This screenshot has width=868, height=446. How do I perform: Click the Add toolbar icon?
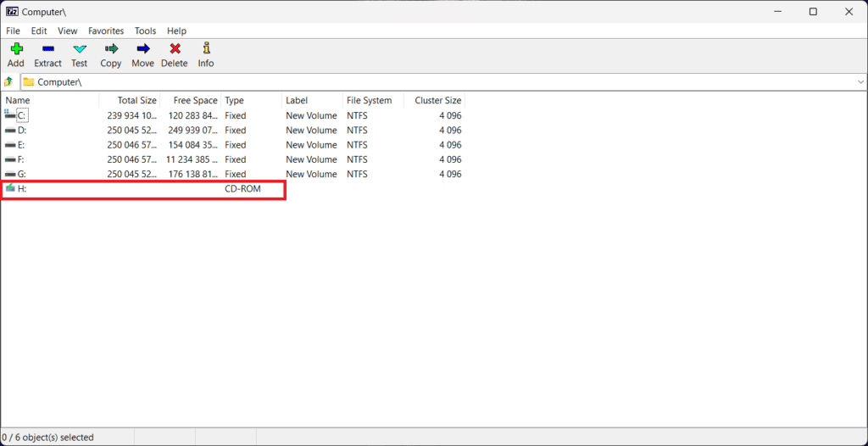pos(15,50)
